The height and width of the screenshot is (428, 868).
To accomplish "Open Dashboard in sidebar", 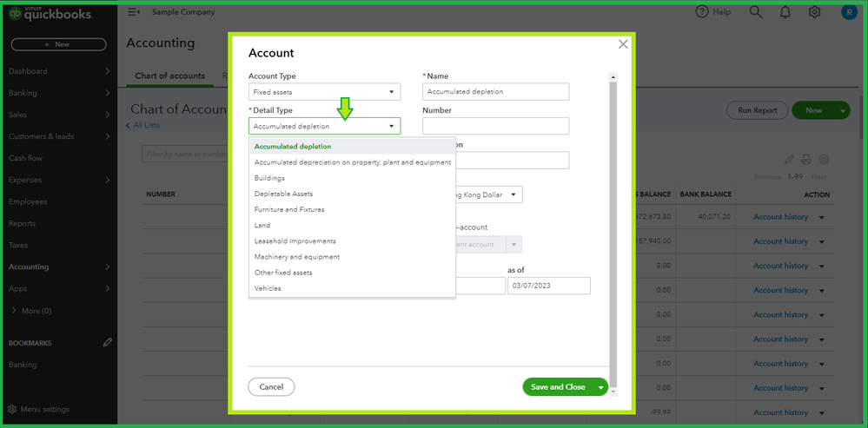I will coord(59,71).
